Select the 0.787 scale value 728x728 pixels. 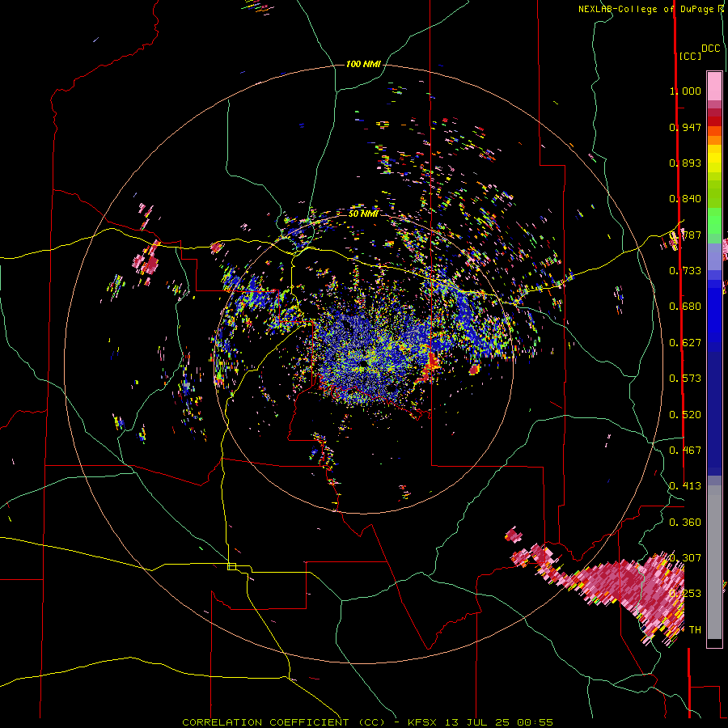pos(685,235)
